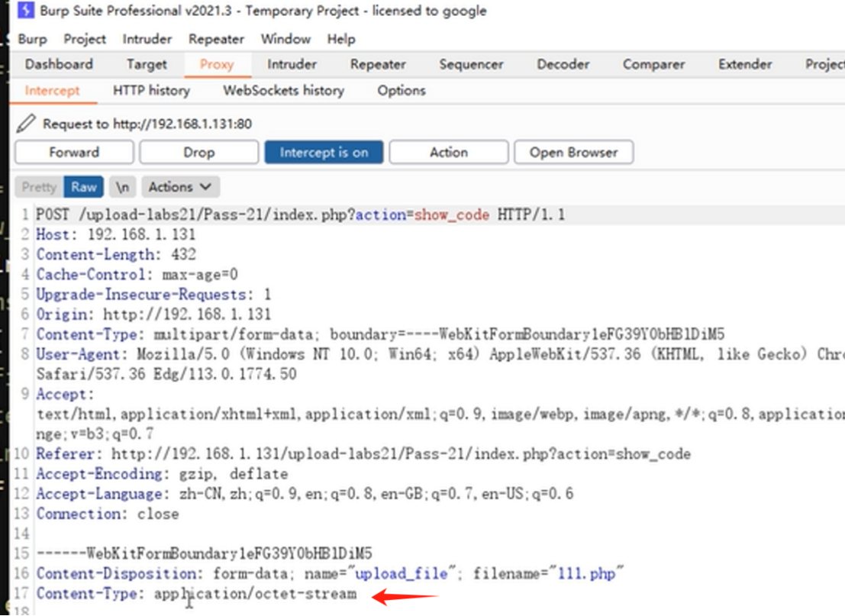
Task: Click the 'Origin: http://192.168.1.131' line
Action: click(153, 314)
